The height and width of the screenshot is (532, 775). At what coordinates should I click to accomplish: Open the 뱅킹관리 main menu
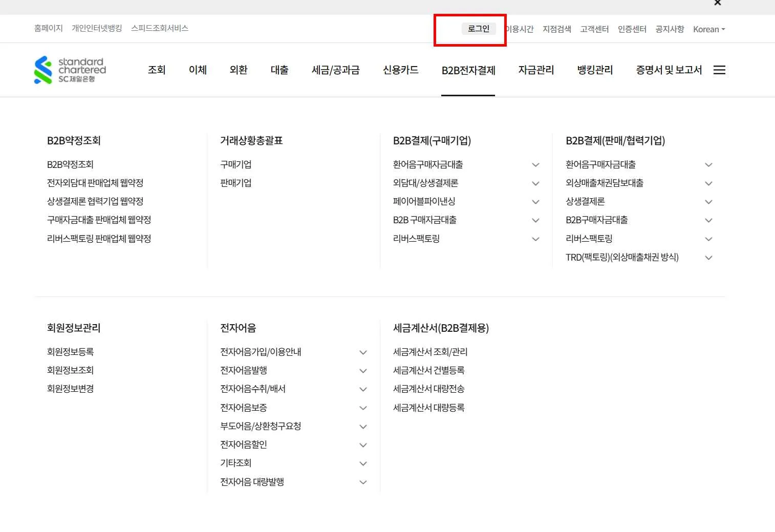pos(595,70)
